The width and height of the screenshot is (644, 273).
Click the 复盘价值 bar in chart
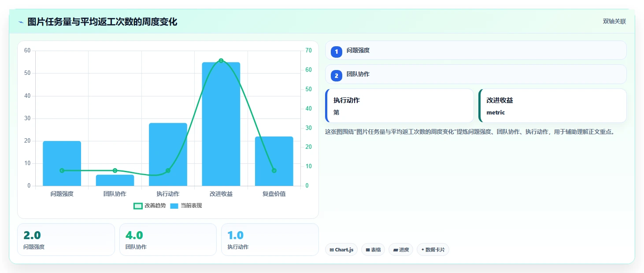pyautogui.click(x=274, y=161)
